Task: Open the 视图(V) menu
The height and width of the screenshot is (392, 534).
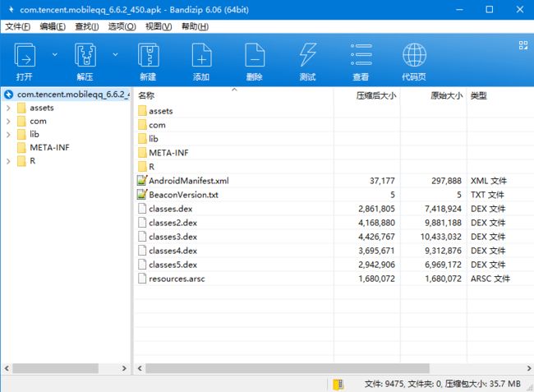Action: tap(159, 26)
